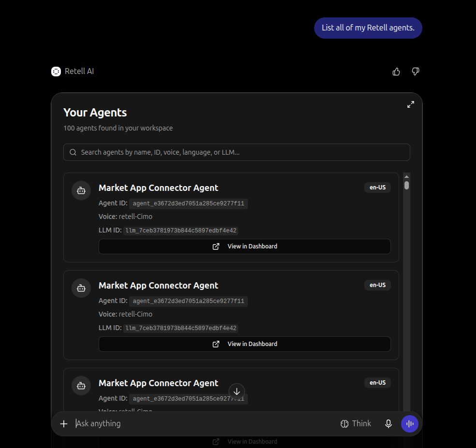Click the second agent's LLM ID code
Viewport: 476px width, 448px height.
click(x=181, y=329)
